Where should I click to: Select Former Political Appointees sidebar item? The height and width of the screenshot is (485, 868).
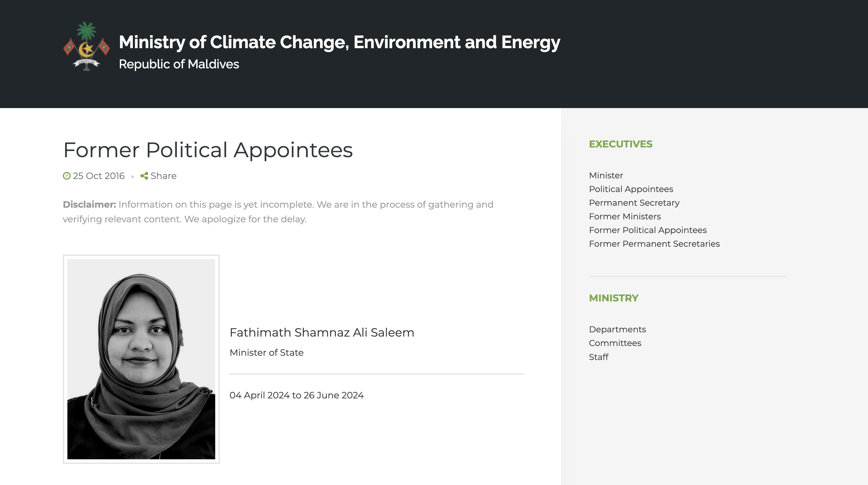click(648, 230)
